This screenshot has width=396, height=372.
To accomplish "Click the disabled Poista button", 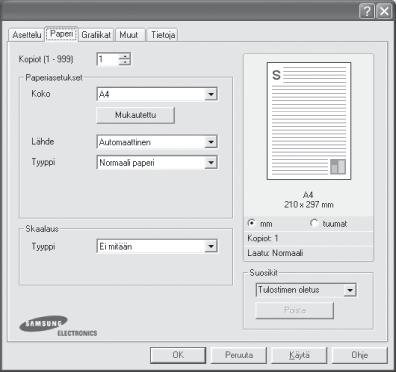I will (x=295, y=310).
